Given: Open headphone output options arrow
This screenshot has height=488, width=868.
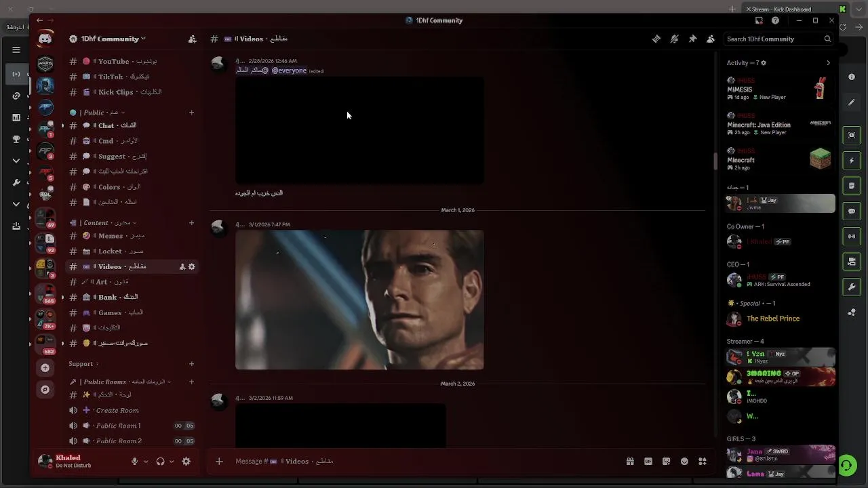Looking at the screenshot, I should coord(172,462).
